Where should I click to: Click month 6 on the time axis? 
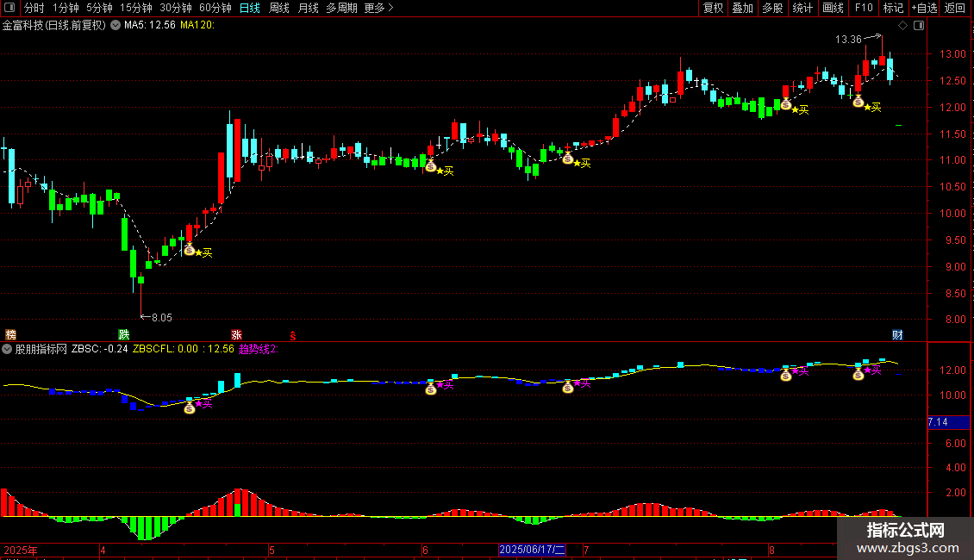click(425, 550)
